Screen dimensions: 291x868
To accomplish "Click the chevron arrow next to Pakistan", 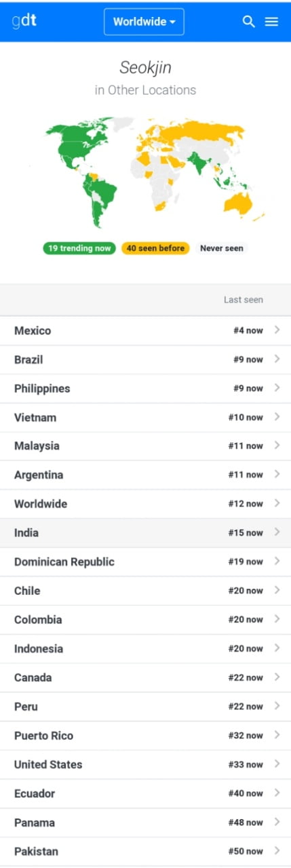I will tap(277, 851).
